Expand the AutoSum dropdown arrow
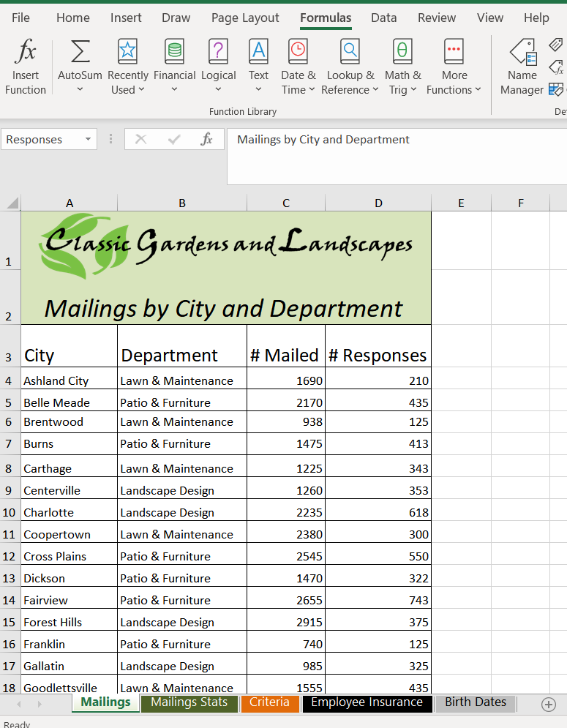This screenshot has width=567, height=728. click(x=80, y=90)
